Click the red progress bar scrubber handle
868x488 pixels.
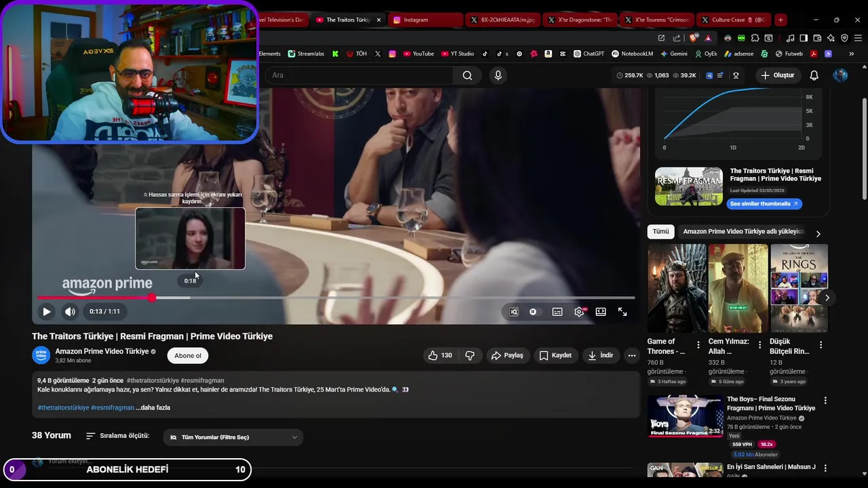coord(152,298)
